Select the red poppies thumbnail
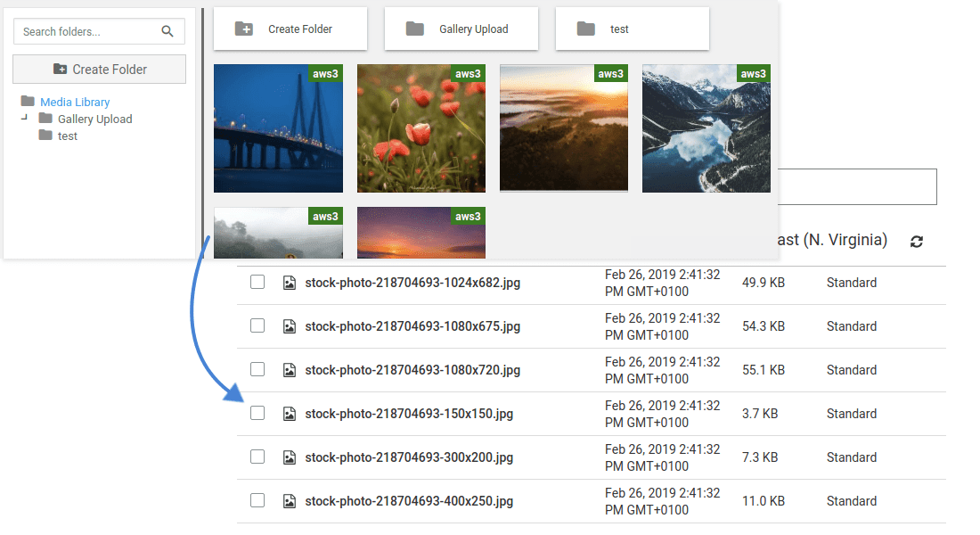 (x=421, y=128)
